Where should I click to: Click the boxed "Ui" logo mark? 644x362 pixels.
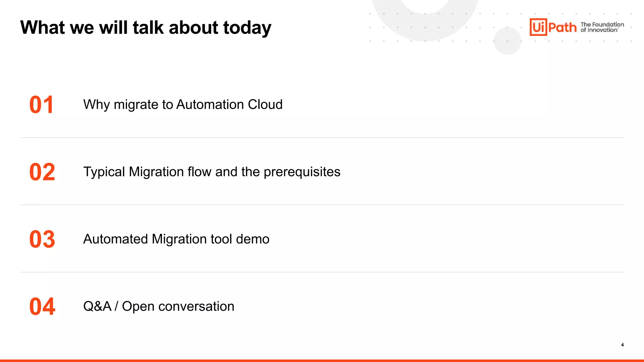point(538,27)
